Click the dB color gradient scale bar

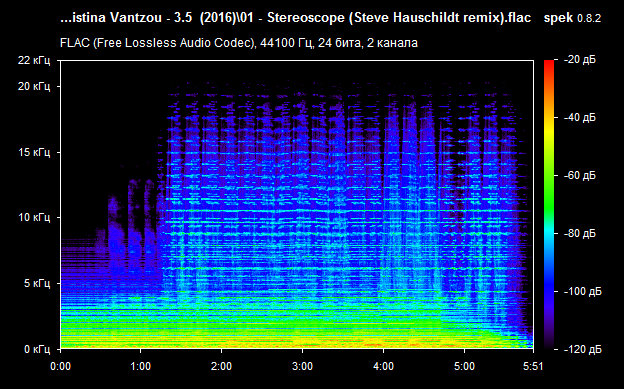point(549,205)
